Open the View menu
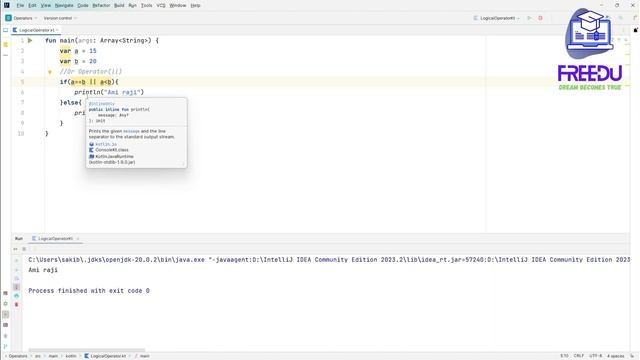Image resolution: width=640 pixels, height=360 pixels. (x=46, y=5)
